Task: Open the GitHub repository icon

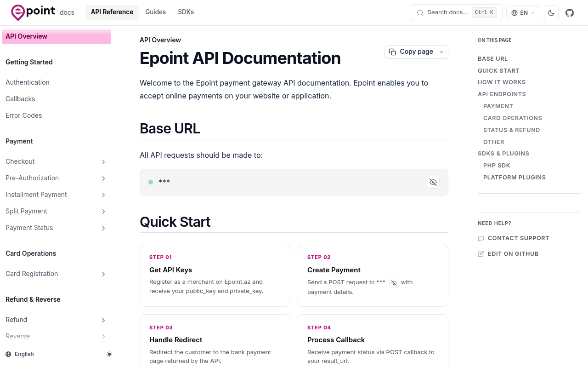Action: 570,13
